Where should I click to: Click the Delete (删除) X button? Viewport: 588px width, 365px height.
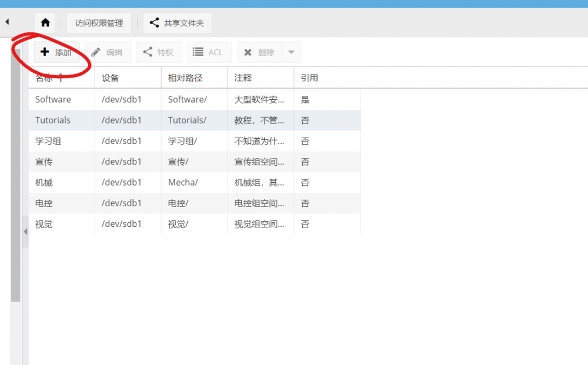click(x=260, y=52)
